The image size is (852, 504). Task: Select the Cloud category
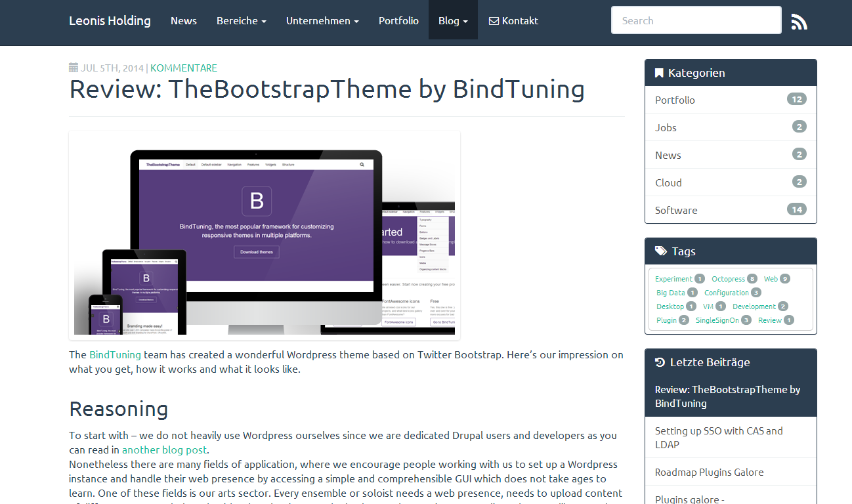point(731,182)
